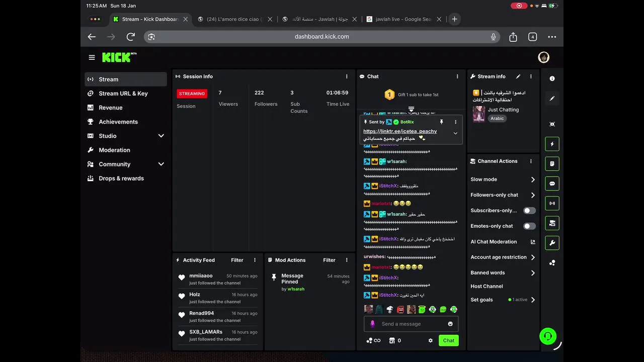Open Activity Feed three-dot menu
The width and height of the screenshot is (644, 362).
255,260
